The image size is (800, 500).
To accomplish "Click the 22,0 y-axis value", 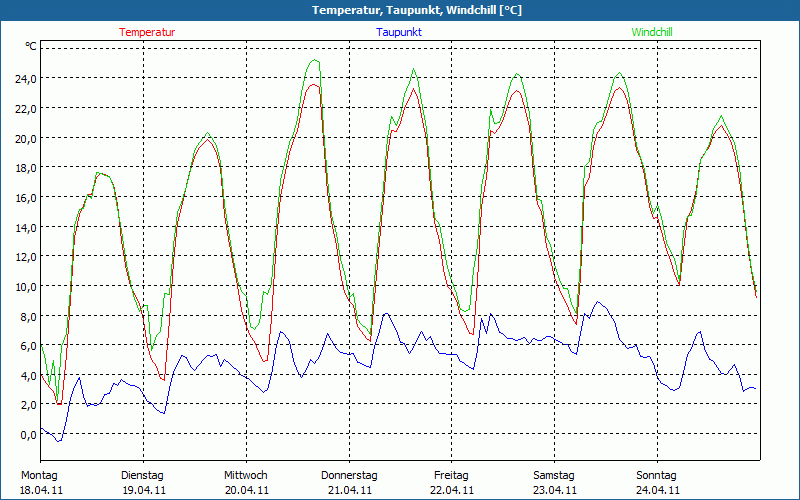I will pos(25,109).
